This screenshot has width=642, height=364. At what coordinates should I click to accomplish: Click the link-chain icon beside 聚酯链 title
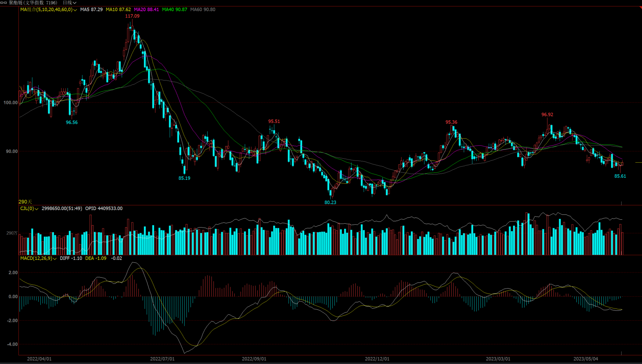pyautogui.click(x=4, y=3)
